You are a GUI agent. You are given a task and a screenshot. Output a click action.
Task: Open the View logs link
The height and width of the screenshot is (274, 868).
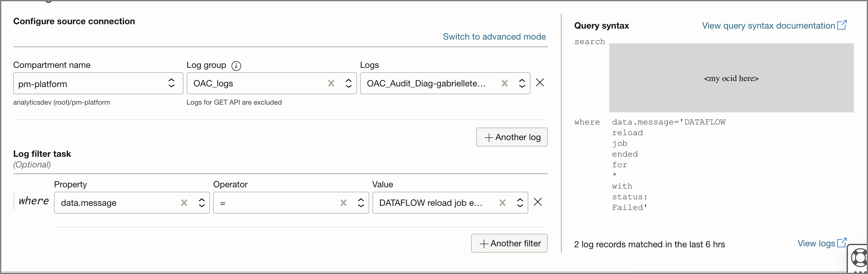[x=822, y=243]
